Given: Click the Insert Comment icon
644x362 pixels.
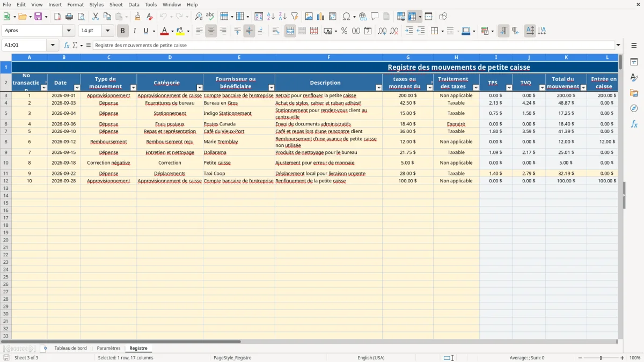Looking at the screenshot, I should 375,17.
